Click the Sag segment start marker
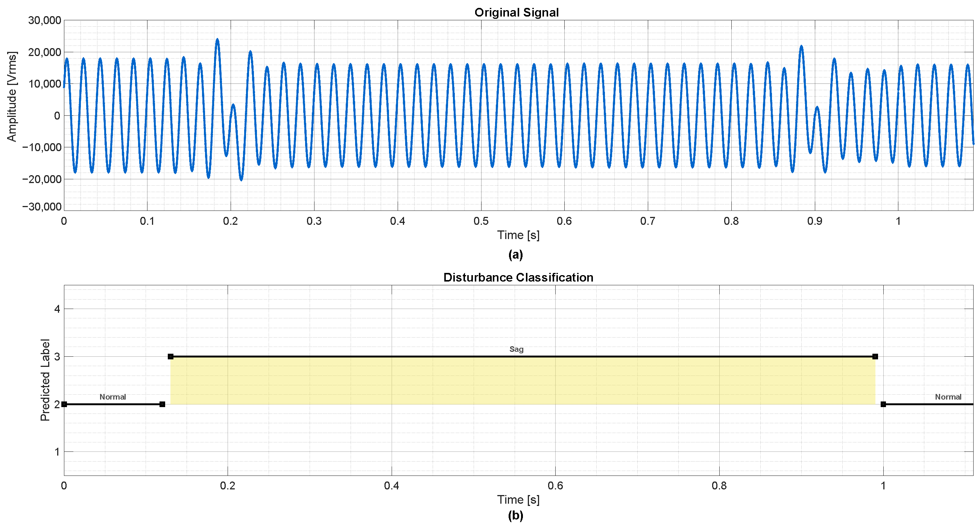The width and height of the screenshot is (980, 527). (x=171, y=356)
